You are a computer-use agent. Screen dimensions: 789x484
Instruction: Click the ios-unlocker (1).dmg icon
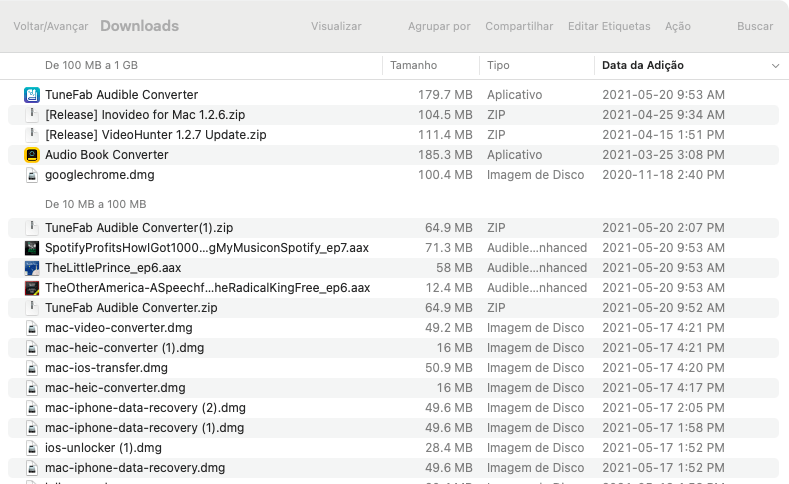pos(32,448)
